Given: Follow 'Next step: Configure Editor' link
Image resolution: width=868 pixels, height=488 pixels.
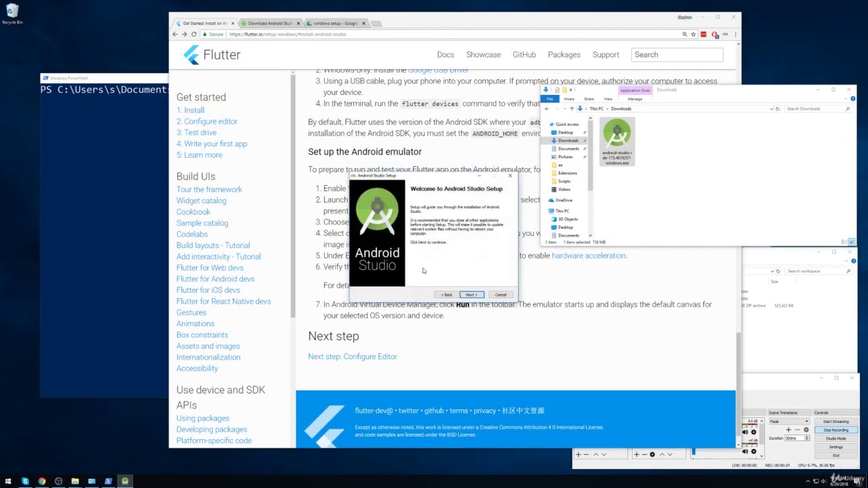Looking at the screenshot, I should pos(353,357).
